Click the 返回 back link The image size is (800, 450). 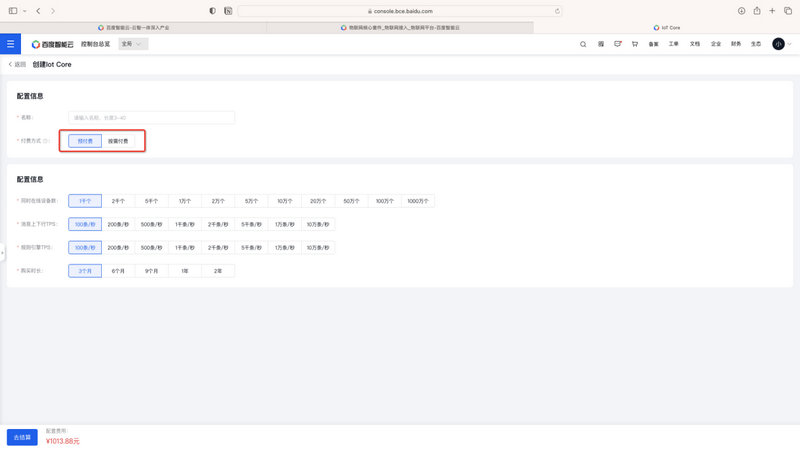17,64
